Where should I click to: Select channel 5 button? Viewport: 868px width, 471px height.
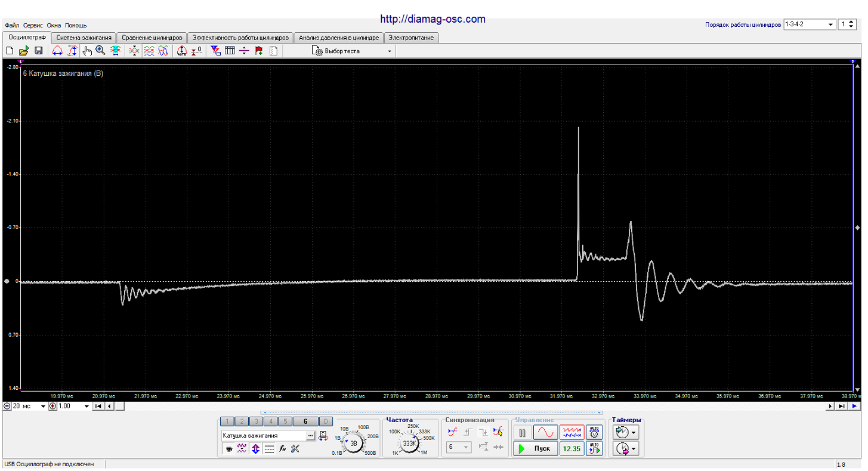pyautogui.click(x=285, y=421)
